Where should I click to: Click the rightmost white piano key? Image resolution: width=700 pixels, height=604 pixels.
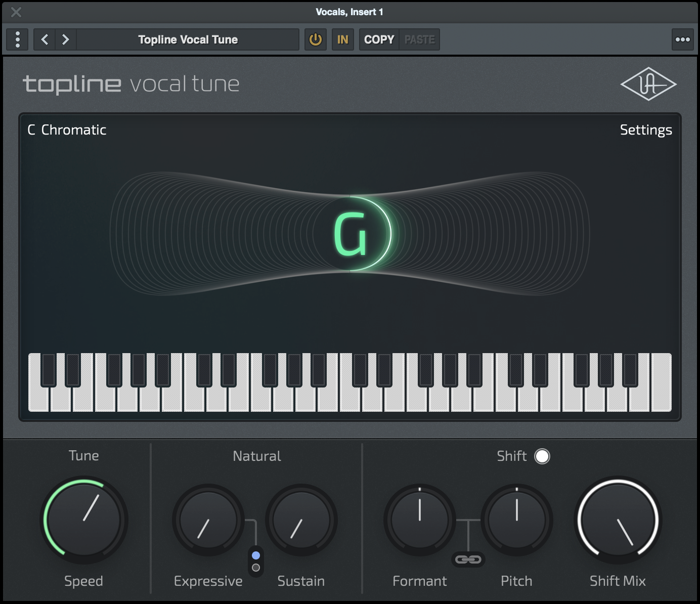(x=662, y=382)
